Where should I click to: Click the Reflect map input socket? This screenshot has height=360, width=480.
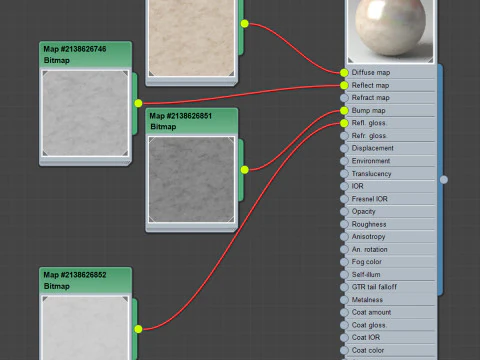[344, 85]
